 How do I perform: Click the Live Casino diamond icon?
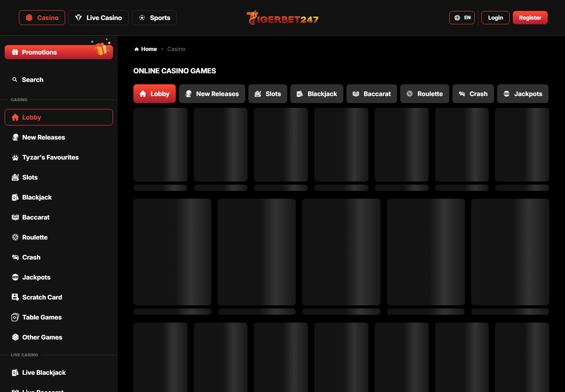[78, 18]
